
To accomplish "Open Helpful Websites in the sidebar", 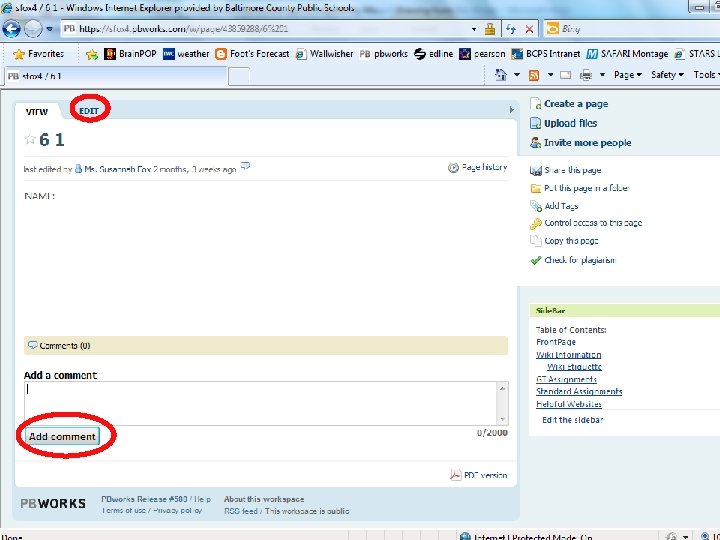I will click(568, 404).
